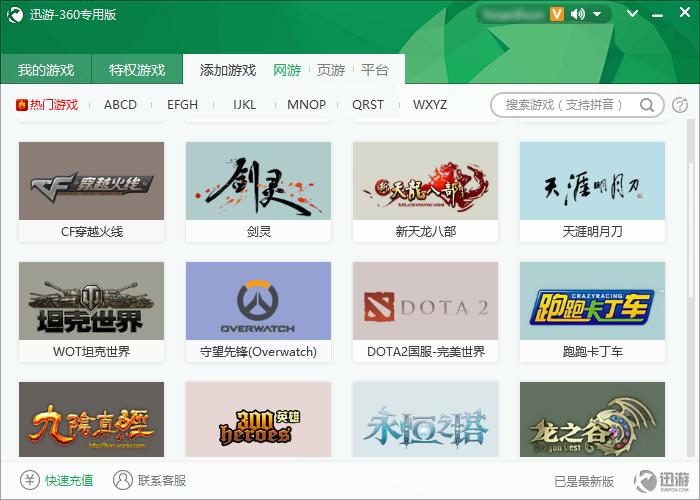Switch to the 我的游戏 tab

(46, 70)
